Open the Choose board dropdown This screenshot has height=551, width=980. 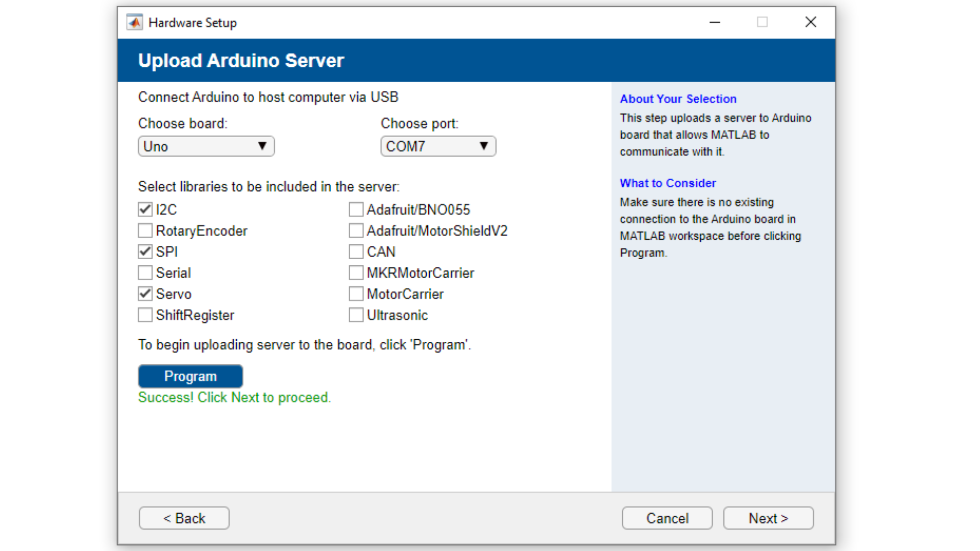tap(206, 146)
